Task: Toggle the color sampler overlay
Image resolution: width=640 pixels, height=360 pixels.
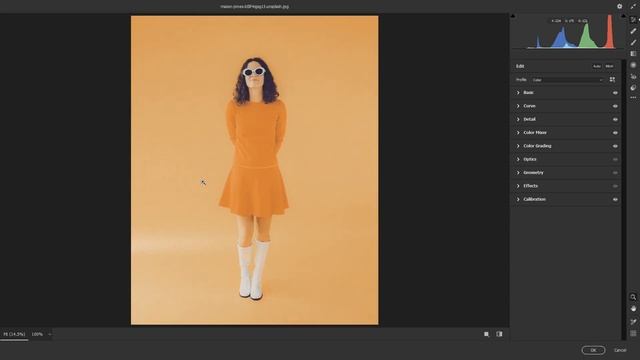Action: 633,322
